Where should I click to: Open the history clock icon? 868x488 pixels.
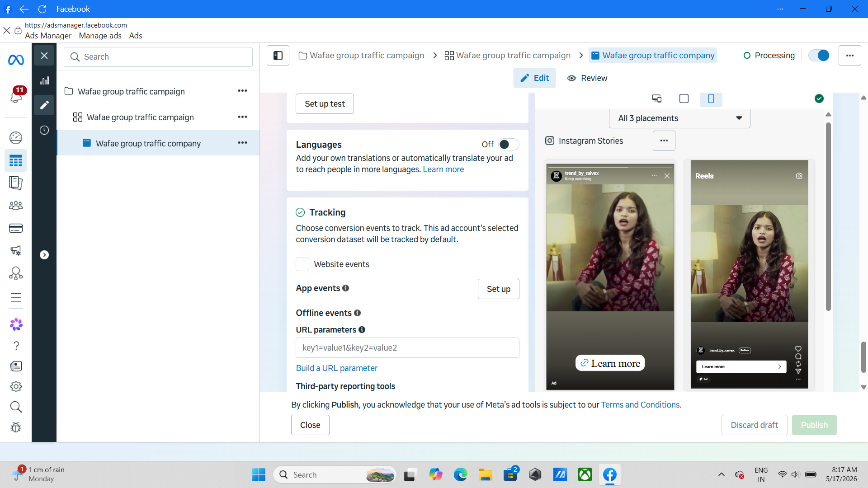44,130
